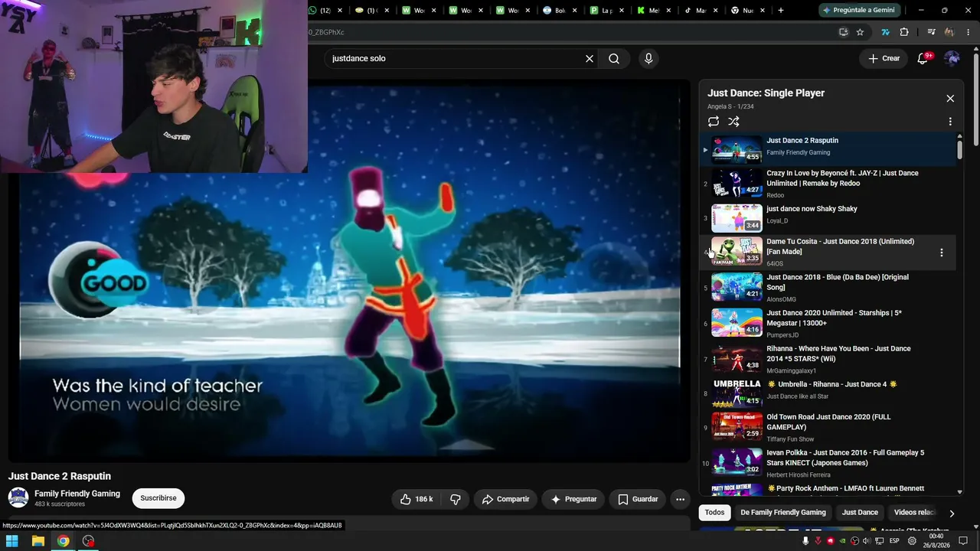The height and width of the screenshot is (551, 980).
Task: Open the taskbar clock and date
Action: (x=936, y=541)
